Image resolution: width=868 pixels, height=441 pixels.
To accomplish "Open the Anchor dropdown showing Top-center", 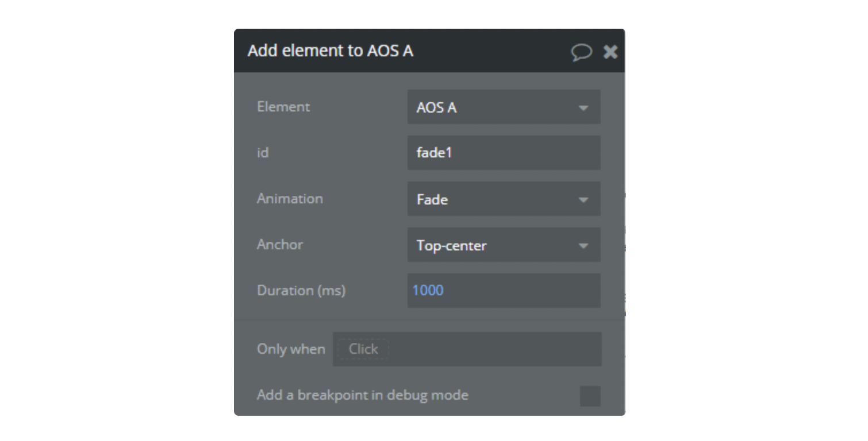I will (494, 245).
